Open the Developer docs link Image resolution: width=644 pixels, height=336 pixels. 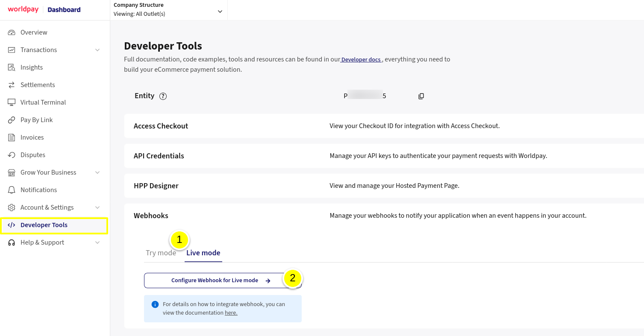tap(361, 60)
